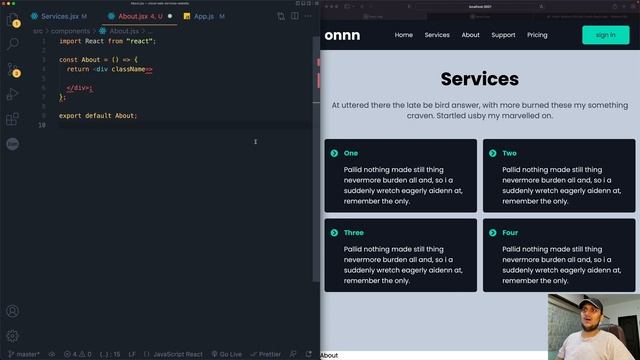Click the Open Changes compare icon

(x=281, y=16)
